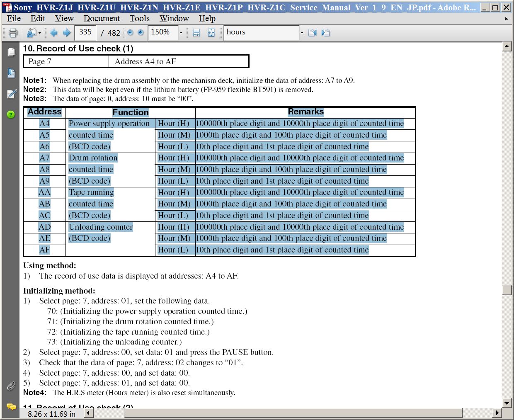Viewport: 514px width, 420px height.
Task: Open the Tools menu
Action: [x=139, y=19]
